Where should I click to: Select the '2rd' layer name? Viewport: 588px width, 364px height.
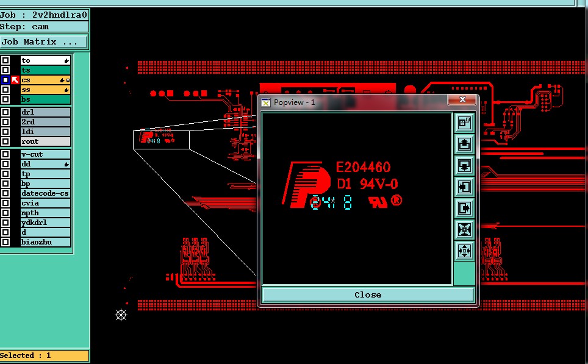point(45,122)
